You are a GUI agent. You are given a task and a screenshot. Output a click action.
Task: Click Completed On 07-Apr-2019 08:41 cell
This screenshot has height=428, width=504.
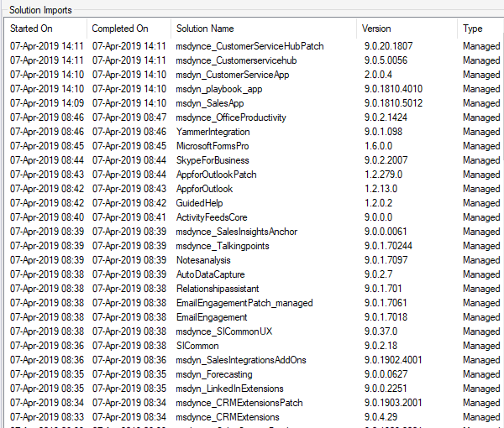click(x=129, y=217)
